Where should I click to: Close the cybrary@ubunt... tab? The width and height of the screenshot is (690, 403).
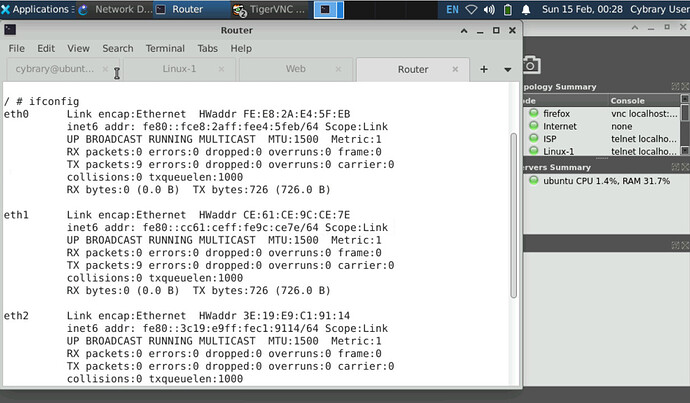105,69
